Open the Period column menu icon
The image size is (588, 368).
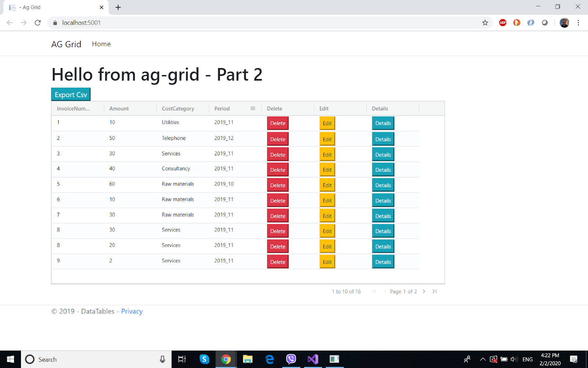pyautogui.click(x=252, y=108)
